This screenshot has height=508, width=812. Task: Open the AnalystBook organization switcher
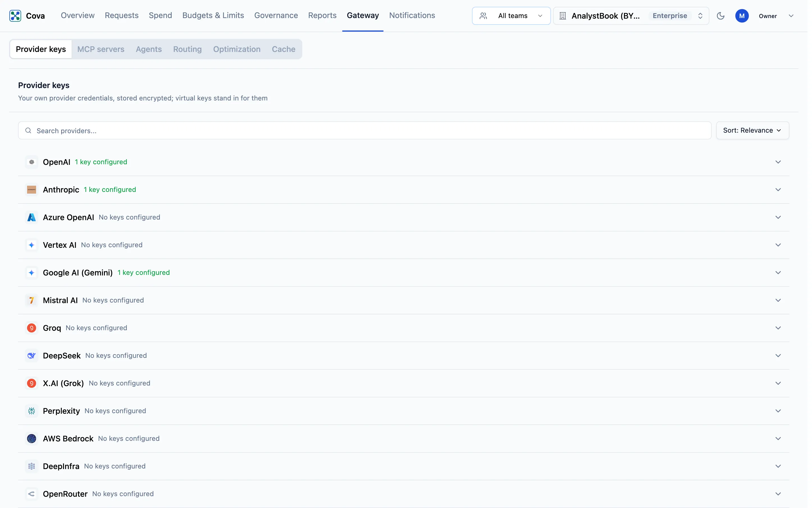[x=631, y=16]
